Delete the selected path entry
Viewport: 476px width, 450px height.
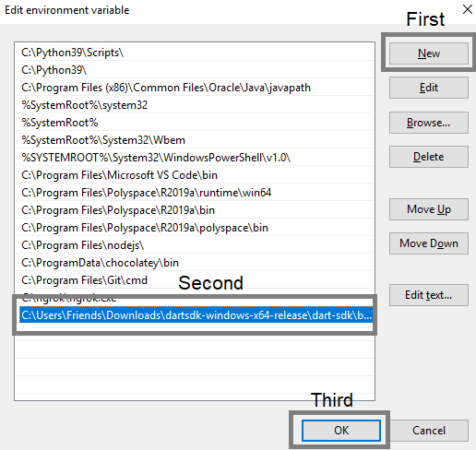pos(429,157)
